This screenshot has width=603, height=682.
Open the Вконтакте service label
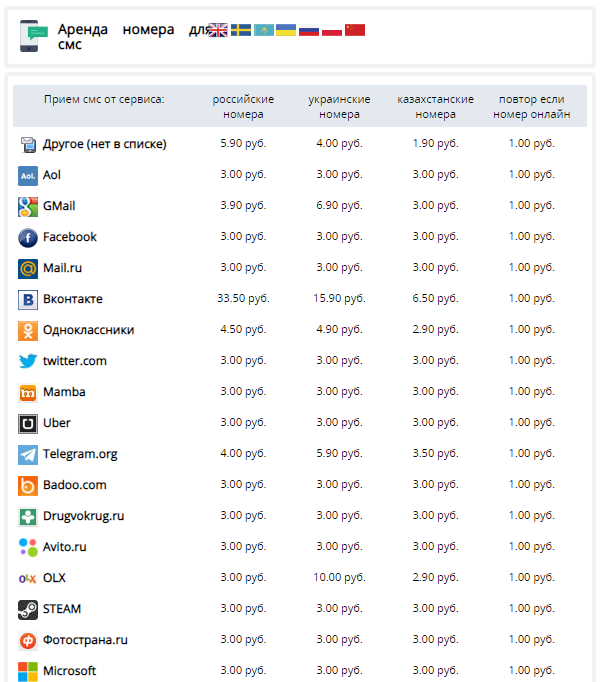(73, 299)
